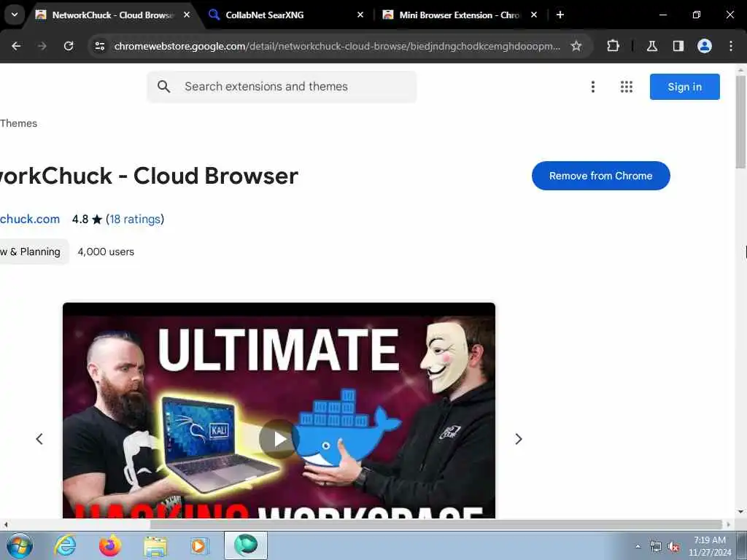
Task: Close the NetworkChuck - Cloud Browser tab
Action: (187, 15)
